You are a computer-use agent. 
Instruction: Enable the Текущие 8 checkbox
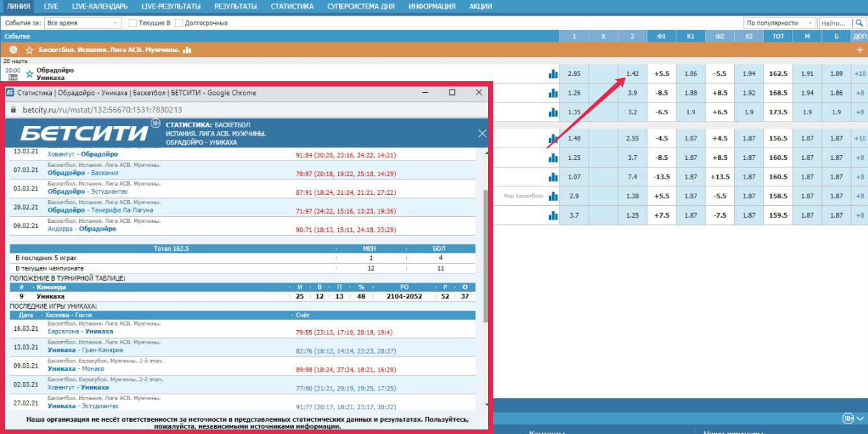(x=133, y=23)
